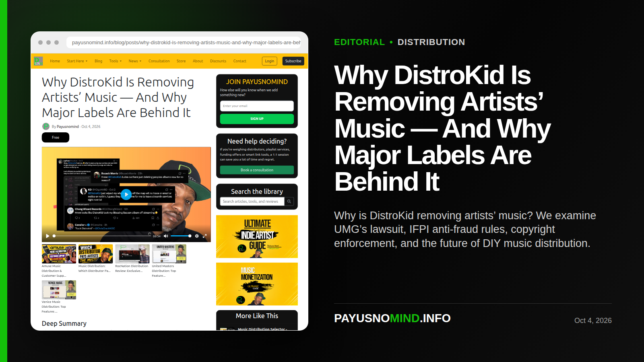This screenshot has width=644, height=362.
Task: Go to the Home nav item
Action: click(x=55, y=61)
